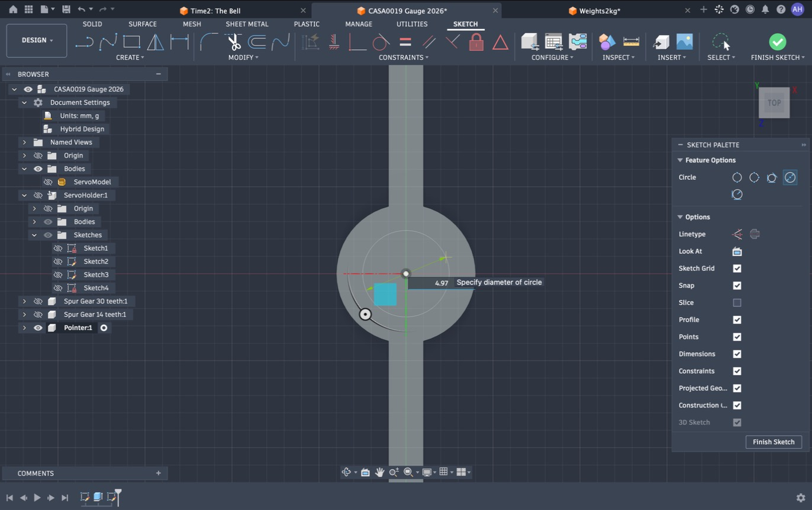Click the TOP face of view cube
812x510 pixels.
[x=774, y=103]
